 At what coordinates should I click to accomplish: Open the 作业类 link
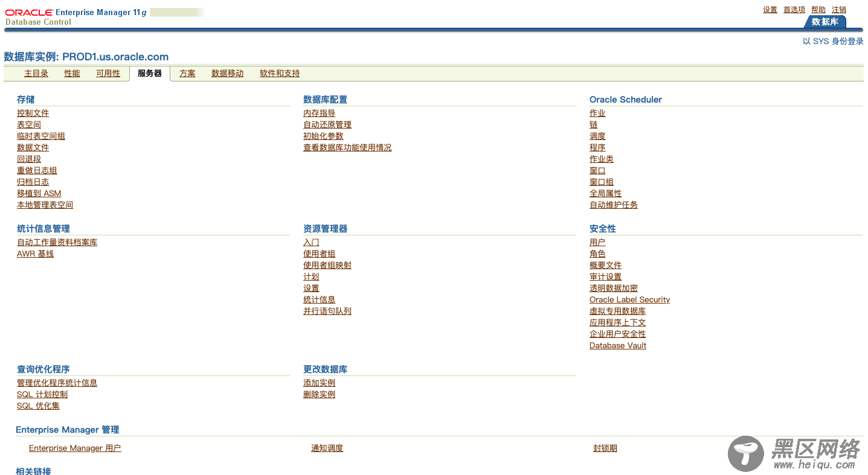point(602,159)
